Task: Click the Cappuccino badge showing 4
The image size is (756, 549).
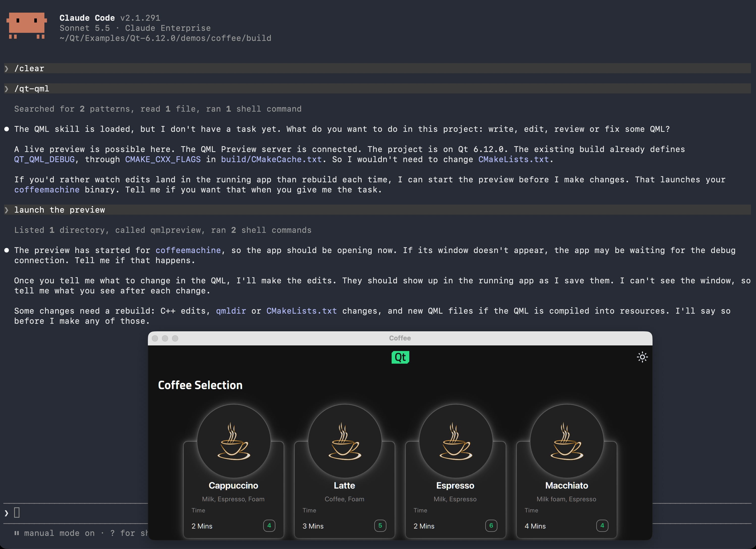Action: (269, 526)
